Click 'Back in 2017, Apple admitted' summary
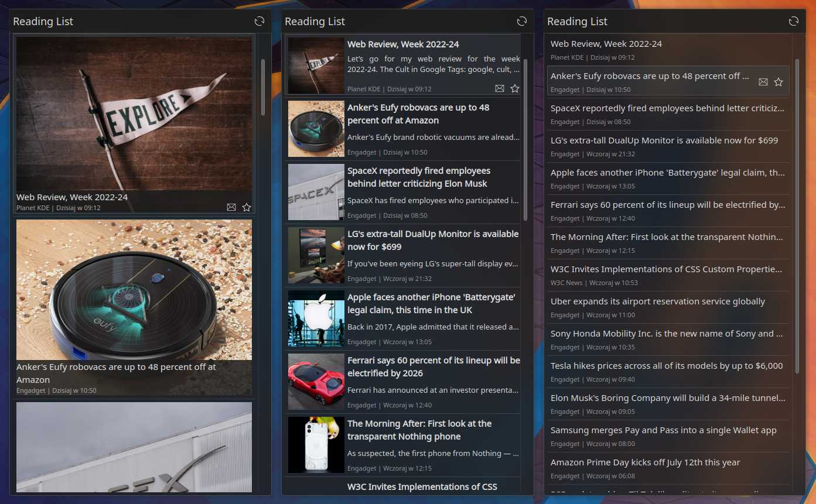The image size is (816, 504). 433,327
